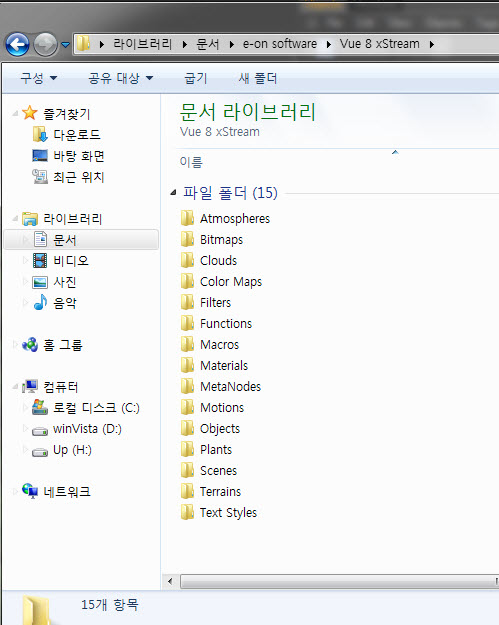Select the Clouds folder icon

[x=187, y=260]
